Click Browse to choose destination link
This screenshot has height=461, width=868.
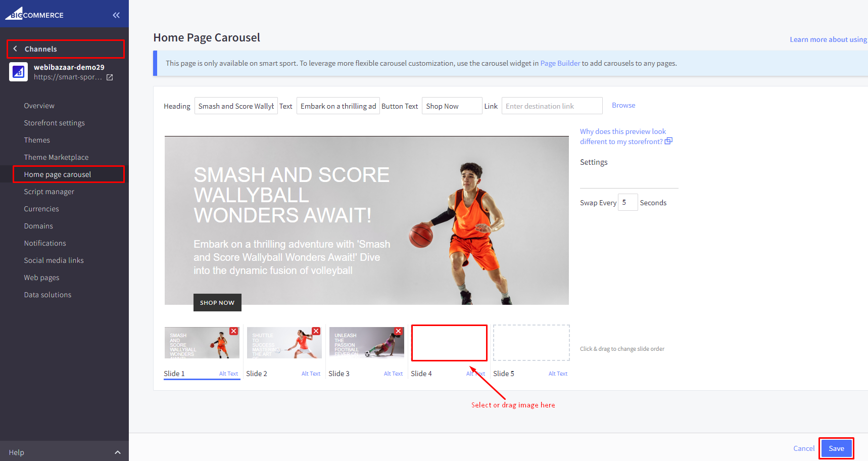pos(623,105)
